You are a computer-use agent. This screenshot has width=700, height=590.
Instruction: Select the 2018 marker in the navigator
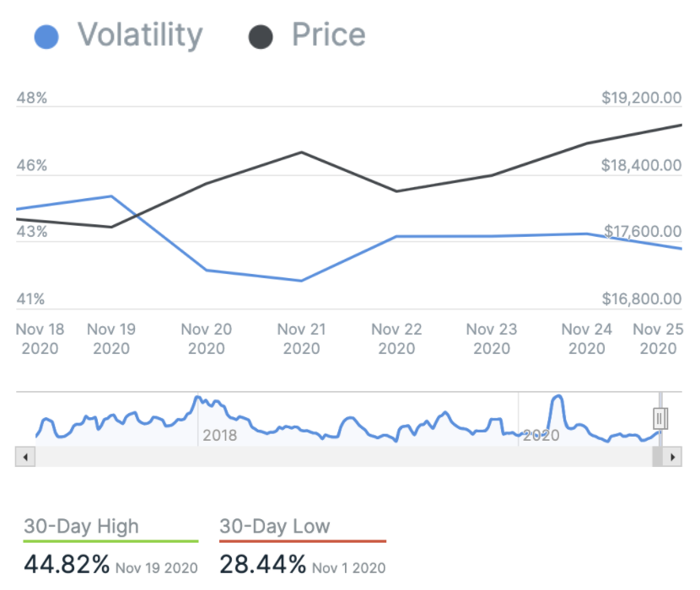(219, 436)
